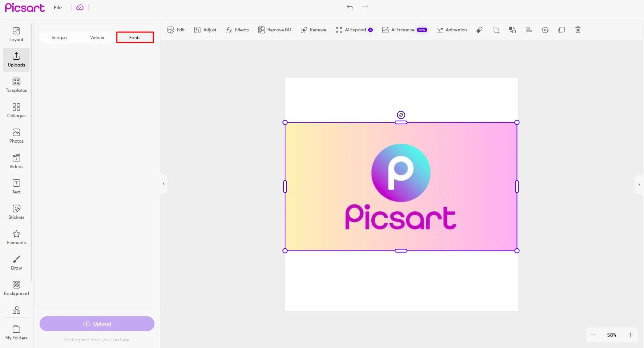Open the Templates panel
The image size is (644, 348).
16,85
